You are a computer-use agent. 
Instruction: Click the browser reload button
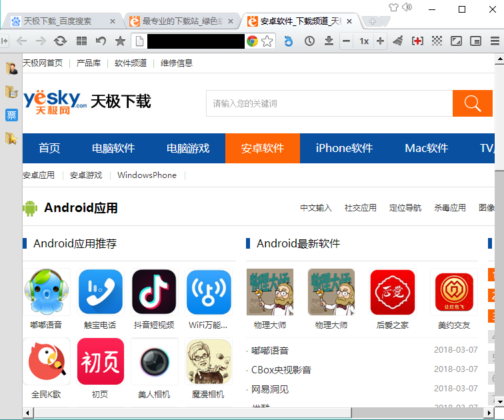pyautogui.click(x=60, y=41)
